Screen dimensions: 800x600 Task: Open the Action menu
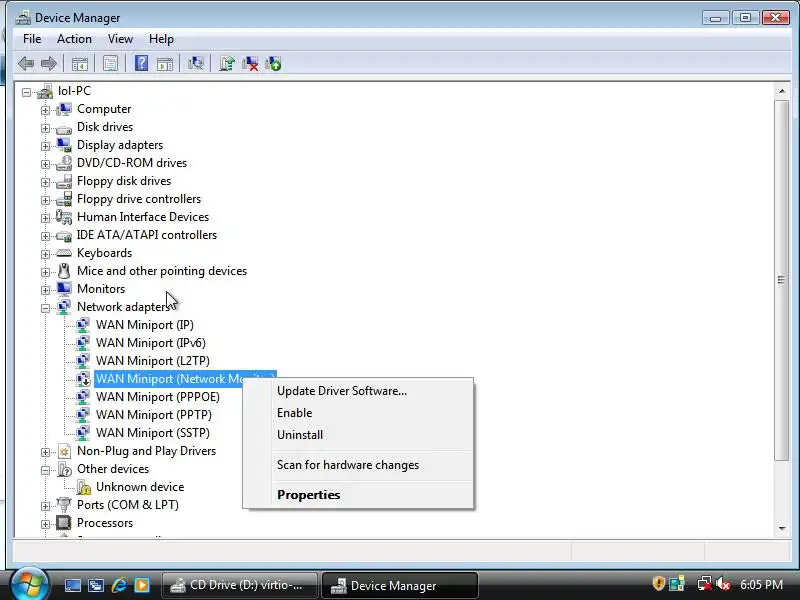coord(74,39)
